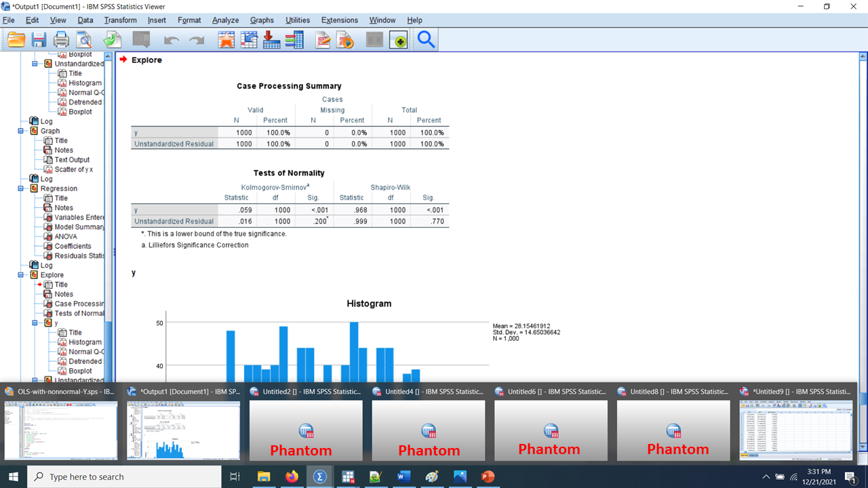Click the Windows taskbar search box

pyautogui.click(x=125, y=476)
